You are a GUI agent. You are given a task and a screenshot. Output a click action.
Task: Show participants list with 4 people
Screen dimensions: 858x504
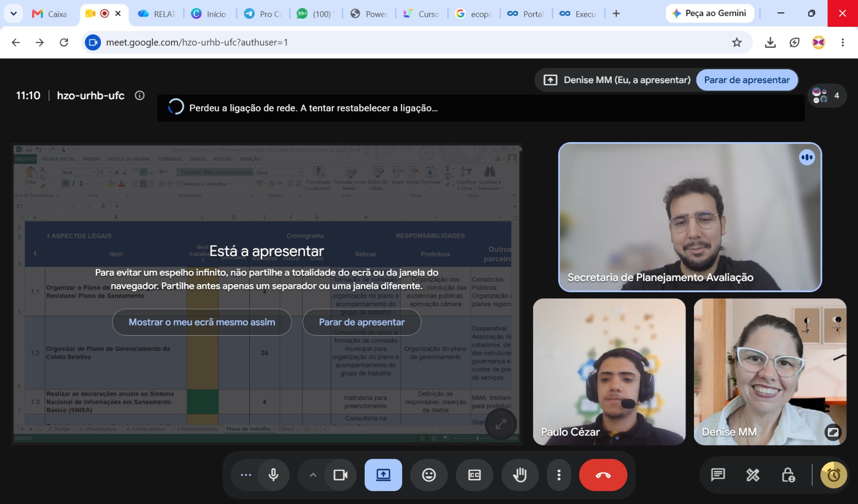[x=827, y=95]
